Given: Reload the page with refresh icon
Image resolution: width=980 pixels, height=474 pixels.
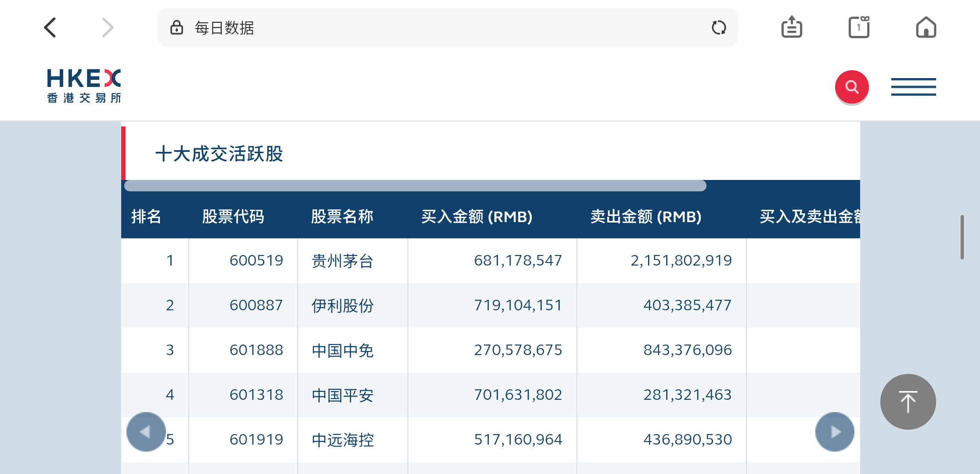Looking at the screenshot, I should 718,28.
